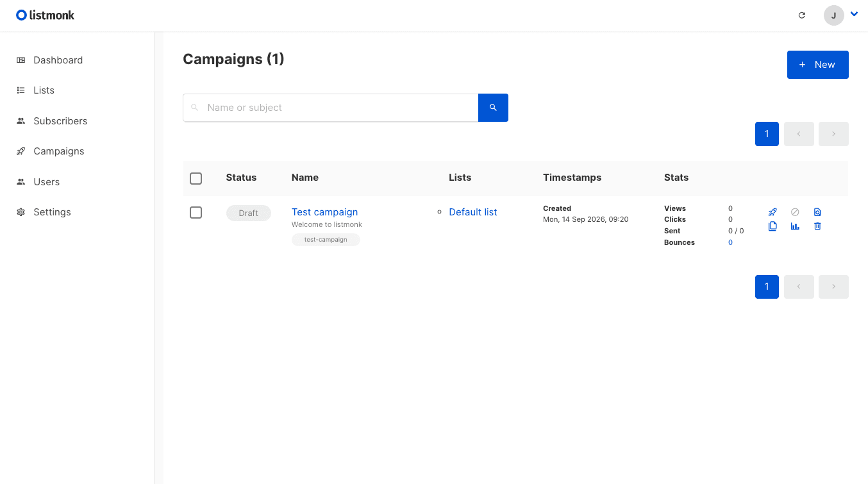This screenshot has height=484, width=868.
Task: Click page 1 in the pagination above the table
Action: pyautogui.click(x=767, y=134)
